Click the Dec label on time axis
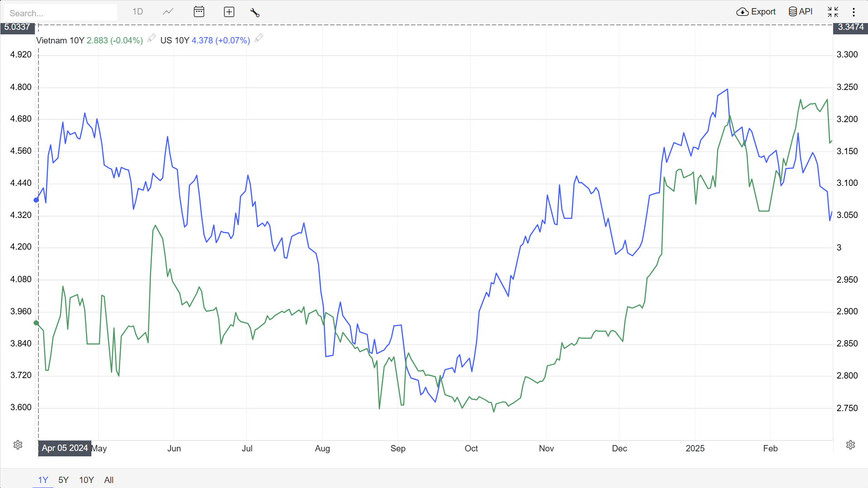This screenshot has width=868, height=488. click(620, 448)
